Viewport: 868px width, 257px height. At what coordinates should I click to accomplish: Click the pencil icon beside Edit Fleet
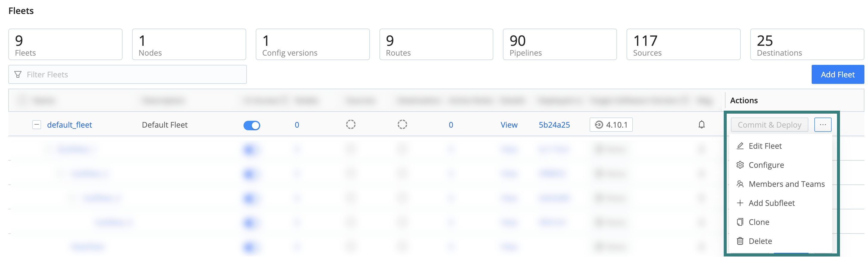(x=740, y=146)
